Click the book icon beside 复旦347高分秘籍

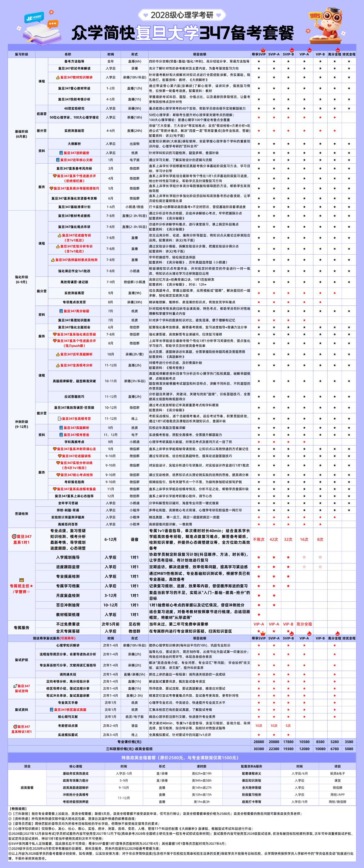point(61,311)
